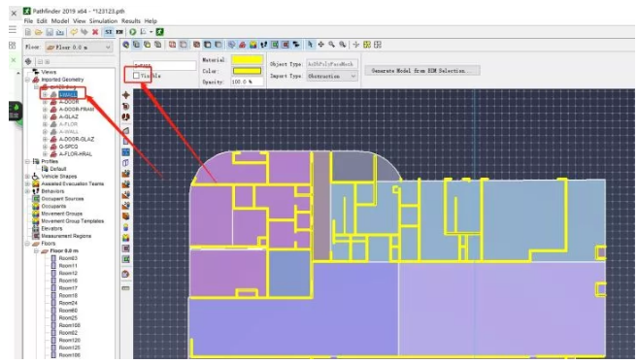Viewport: 638px width, 364px height.
Task: Click the show occupants footprints icon
Action: click(264, 45)
